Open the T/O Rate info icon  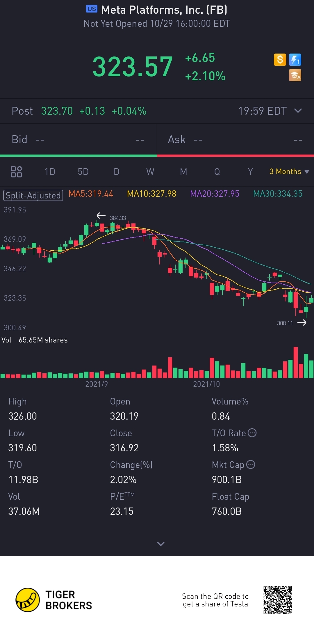point(252,433)
